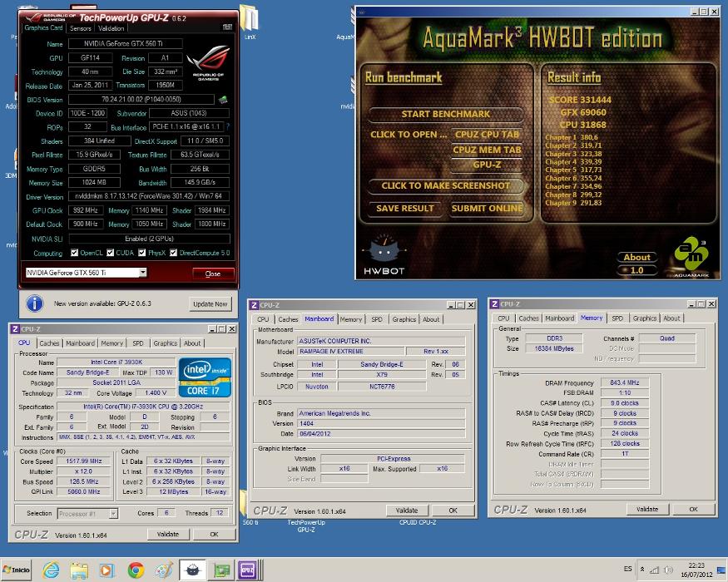The height and width of the screenshot is (582, 728).
Task: Open Windows Media Player from taskbar
Action: tap(106, 570)
